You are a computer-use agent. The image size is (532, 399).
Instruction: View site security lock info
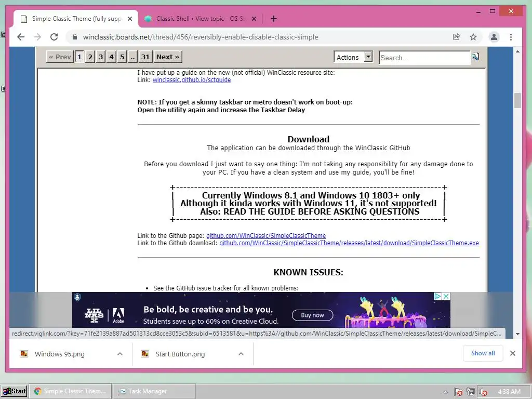pyautogui.click(x=75, y=37)
